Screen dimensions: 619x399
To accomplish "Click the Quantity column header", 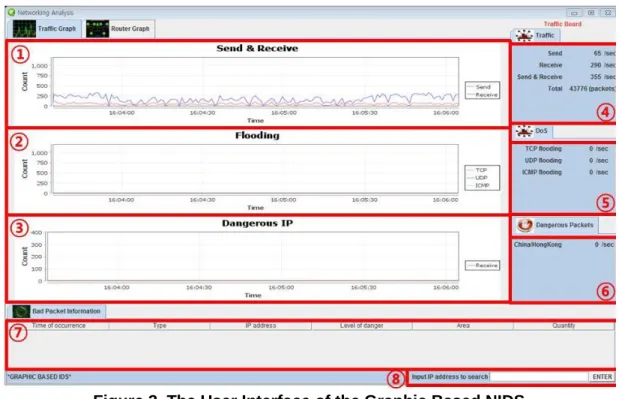I will [564, 326].
